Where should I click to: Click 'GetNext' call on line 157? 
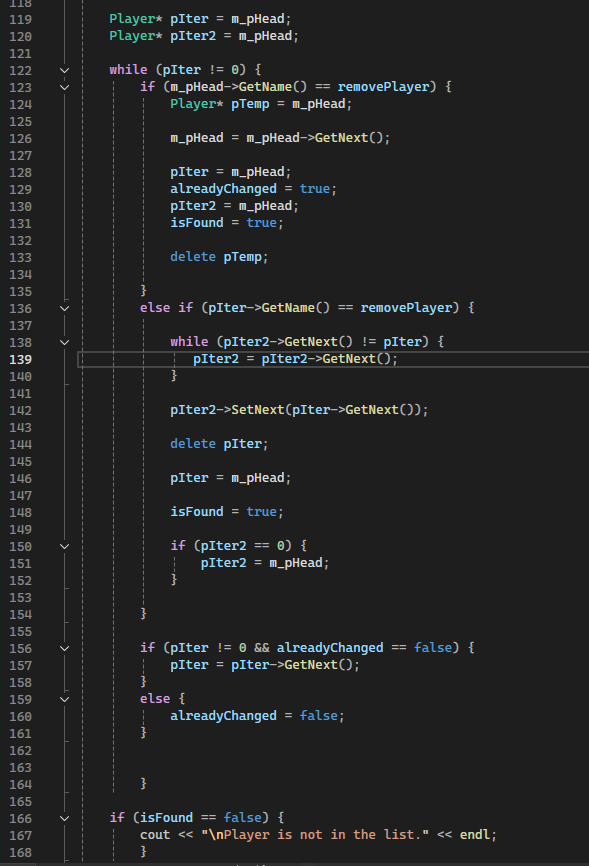click(311, 665)
